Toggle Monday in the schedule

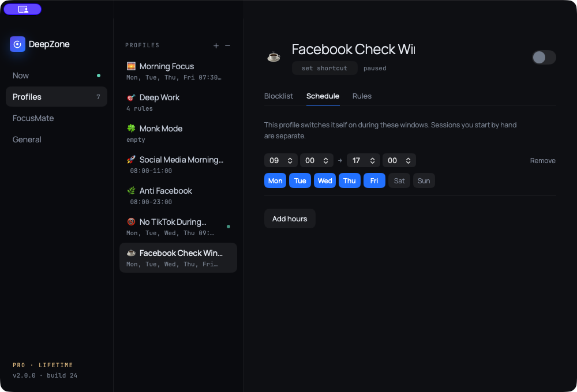tap(275, 180)
